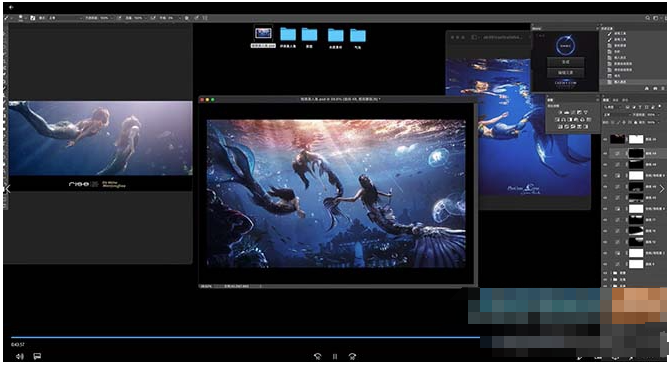Switch to the Channels tab
The width and height of the screenshot is (670, 366).
615,100
